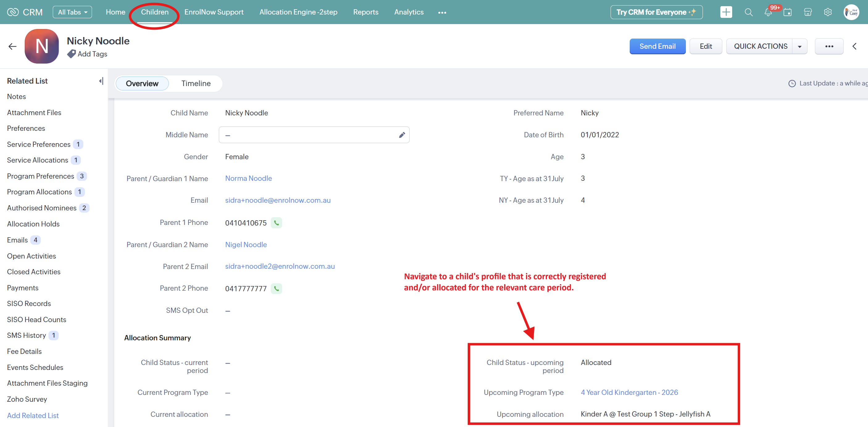Collapse the Related List sidebar

pyautogui.click(x=101, y=81)
